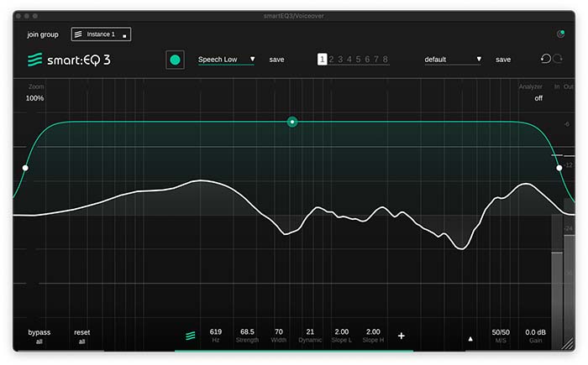This screenshot has height=365, width=588.
Task: Click bypass all
Action: [x=39, y=336]
